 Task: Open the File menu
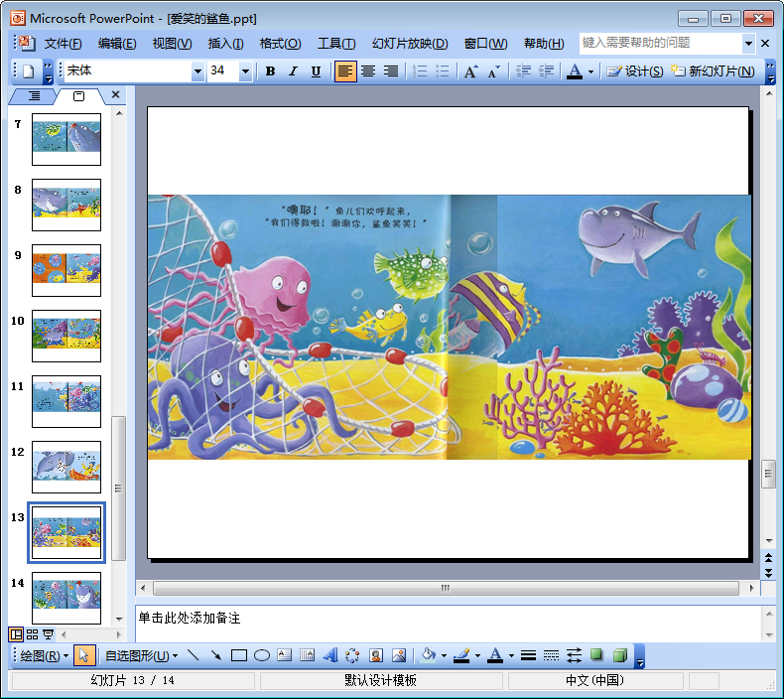63,44
